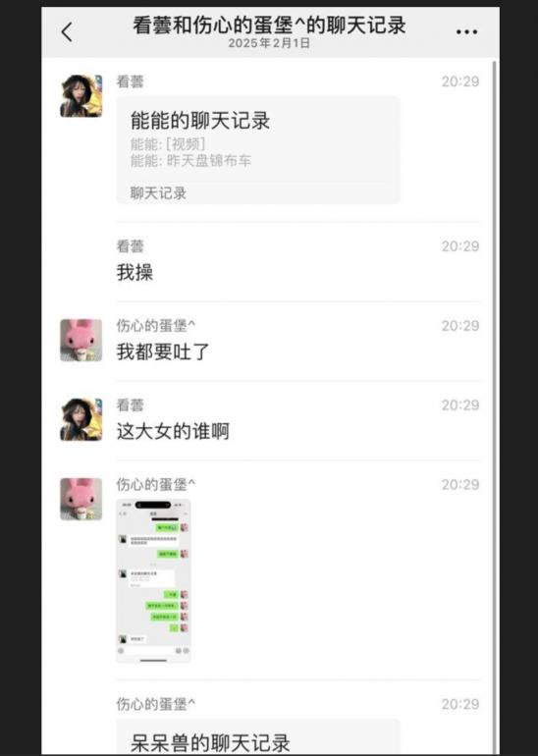Open the 能能的聊天记录 forwarded chat card
The image size is (538, 756).
coord(258,150)
